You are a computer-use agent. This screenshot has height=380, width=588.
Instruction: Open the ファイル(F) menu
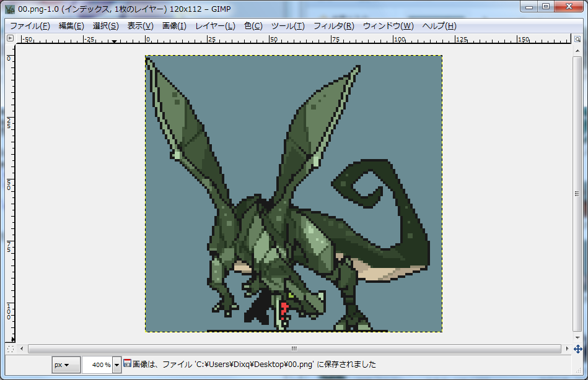coord(30,25)
